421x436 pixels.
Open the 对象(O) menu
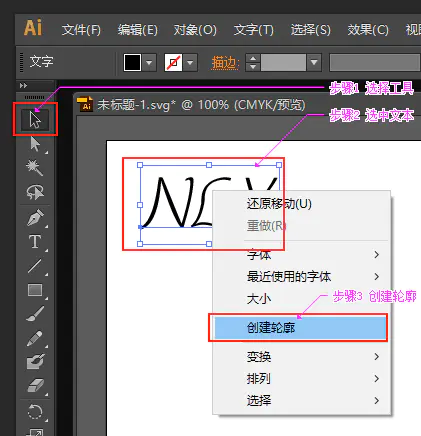195,30
